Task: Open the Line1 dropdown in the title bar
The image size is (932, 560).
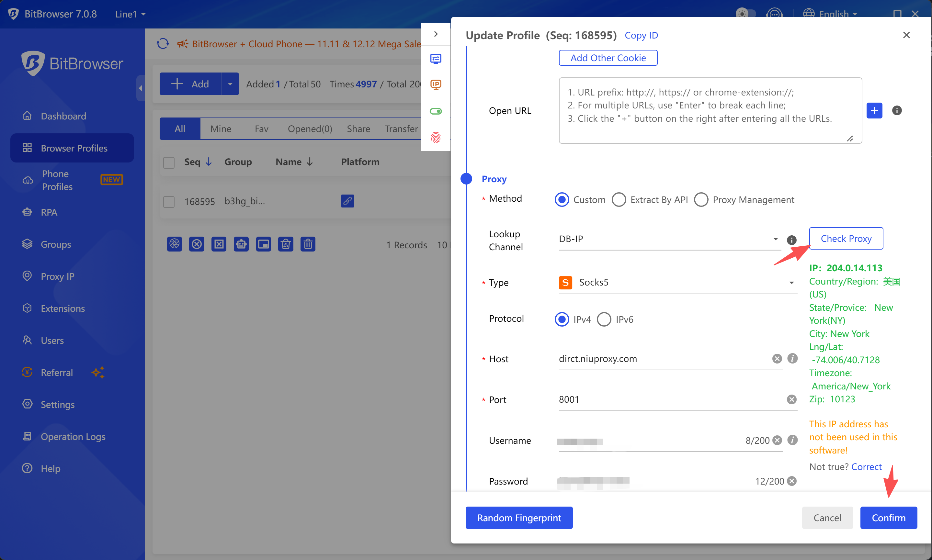Action: pos(130,14)
